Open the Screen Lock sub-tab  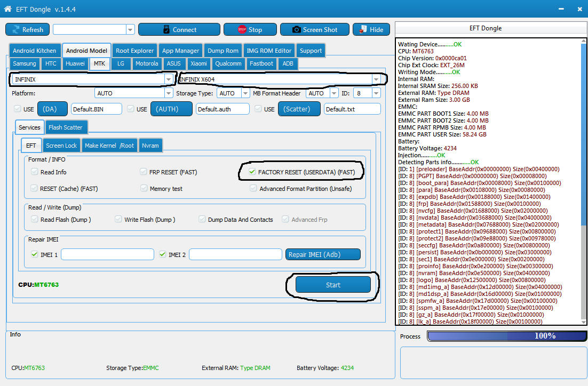tap(61, 146)
